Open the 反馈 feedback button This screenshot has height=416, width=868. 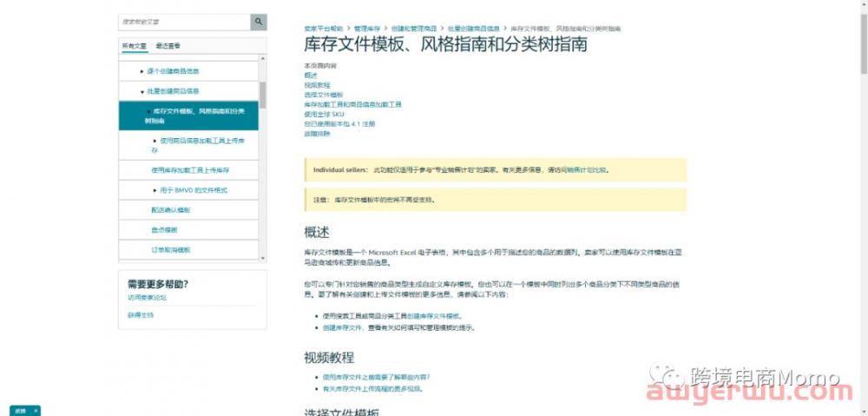tap(21, 411)
